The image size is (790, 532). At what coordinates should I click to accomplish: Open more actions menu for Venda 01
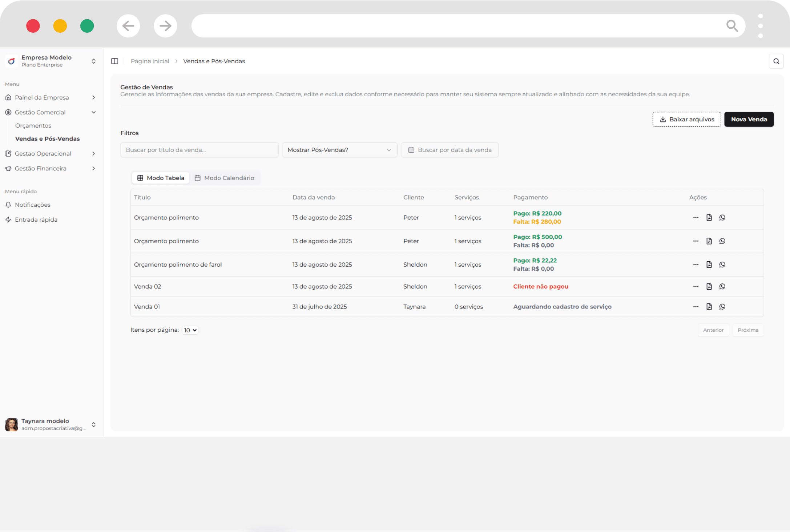click(x=696, y=306)
